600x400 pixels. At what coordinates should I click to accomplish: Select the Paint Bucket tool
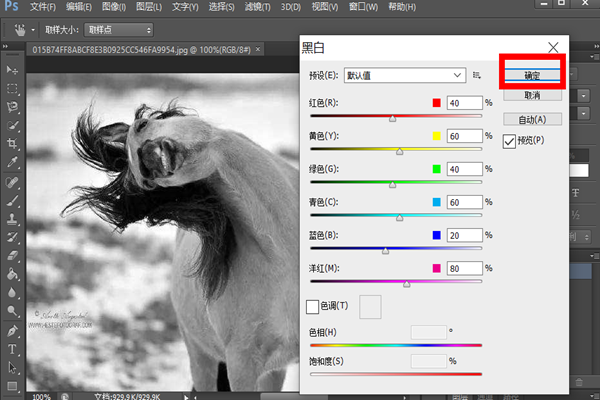pyautogui.click(x=12, y=274)
